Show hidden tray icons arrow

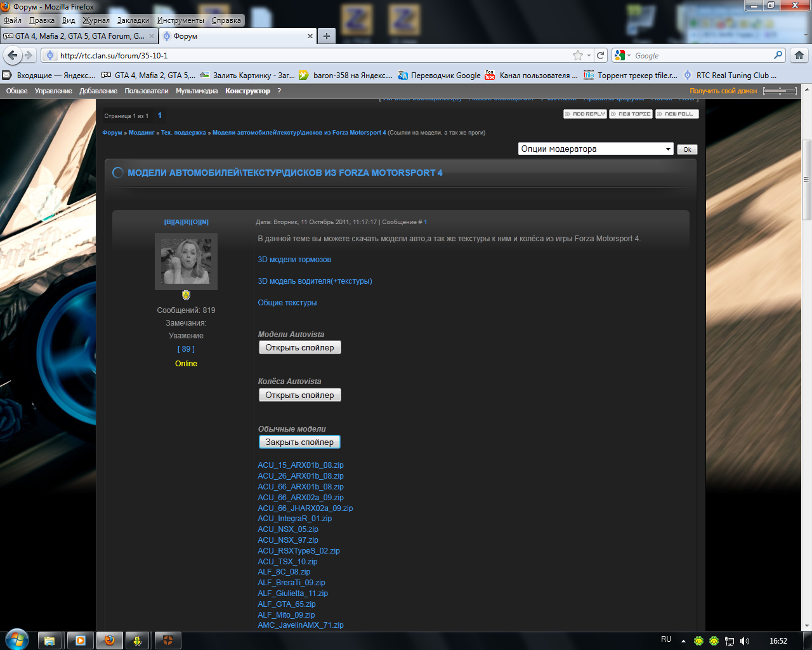point(683,641)
